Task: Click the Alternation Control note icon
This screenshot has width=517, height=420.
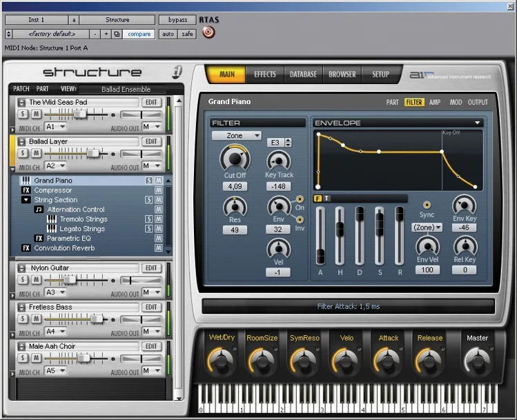Action: (x=39, y=210)
